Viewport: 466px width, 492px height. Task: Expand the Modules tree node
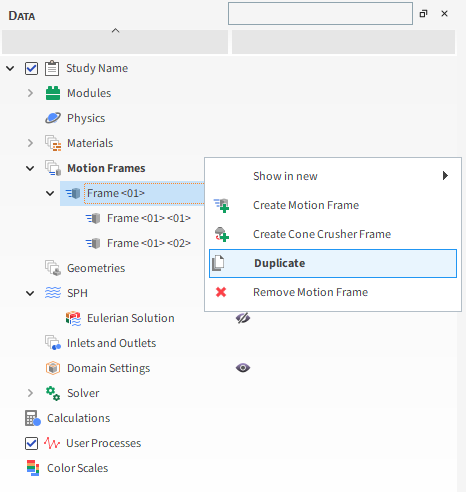[x=30, y=93]
